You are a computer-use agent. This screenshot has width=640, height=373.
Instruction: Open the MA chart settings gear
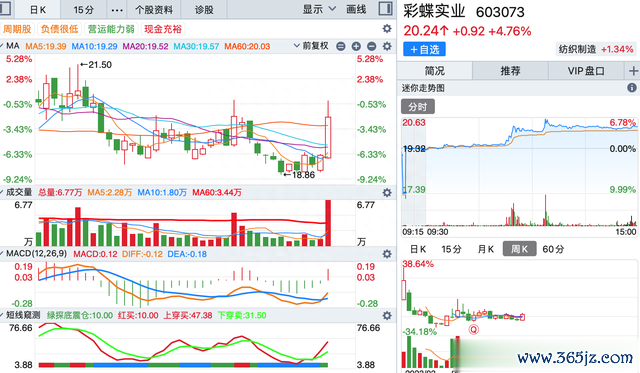pyautogui.click(x=387, y=46)
